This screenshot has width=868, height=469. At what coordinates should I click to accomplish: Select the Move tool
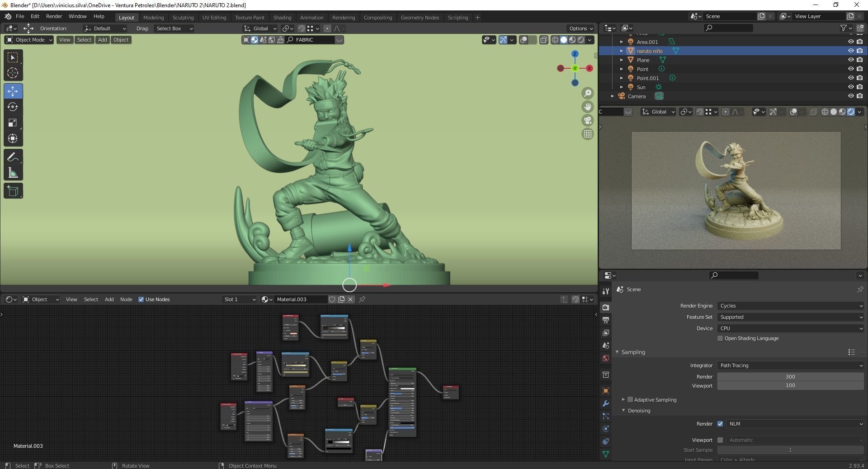tap(13, 91)
